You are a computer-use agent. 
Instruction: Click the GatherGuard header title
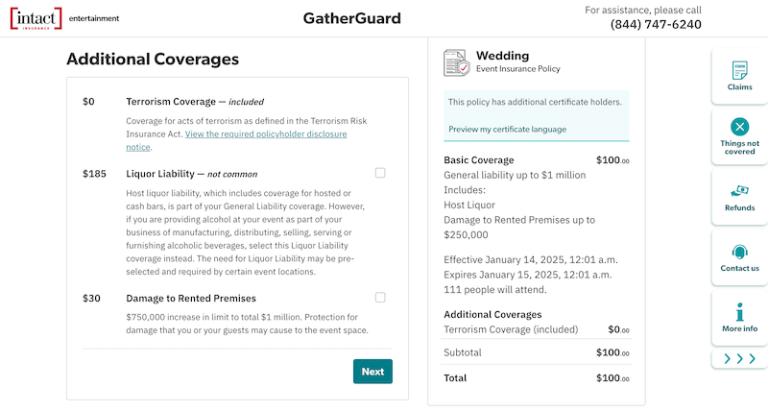(x=352, y=18)
